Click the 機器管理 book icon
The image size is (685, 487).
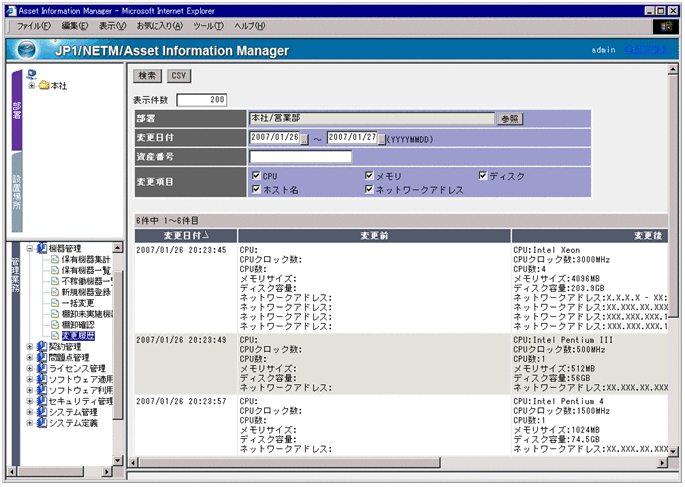pos(42,248)
